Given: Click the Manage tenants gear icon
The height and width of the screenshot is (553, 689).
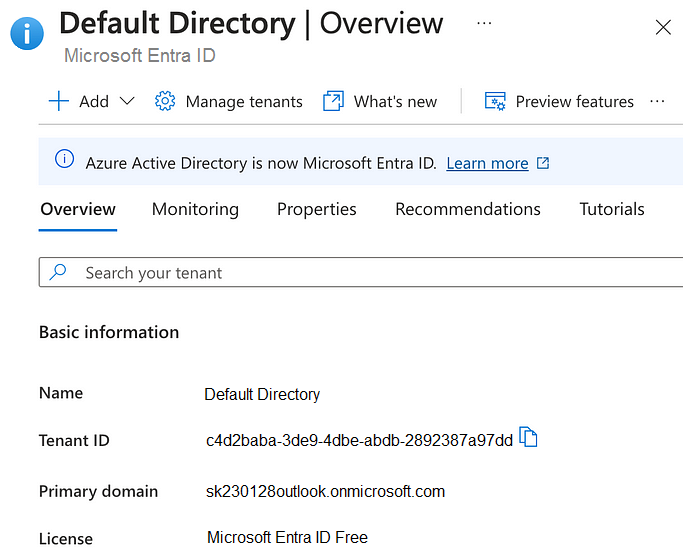Looking at the screenshot, I should (x=165, y=101).
